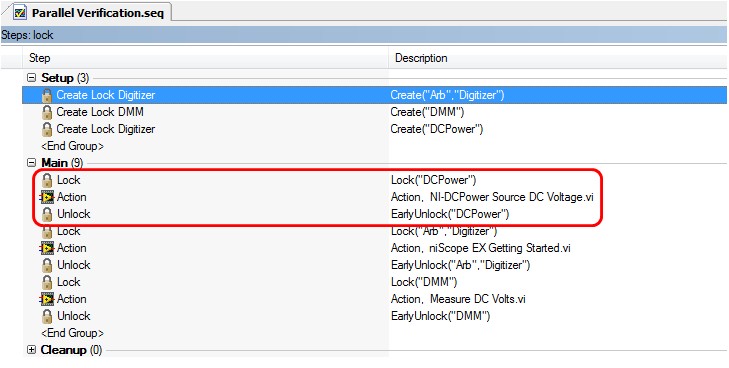Image resolution: width=729 pixels, height=368 pixels.
Task: Select Unlock name in the EarlyUnlock("DMM") row
Action: [x=73, y=316]
